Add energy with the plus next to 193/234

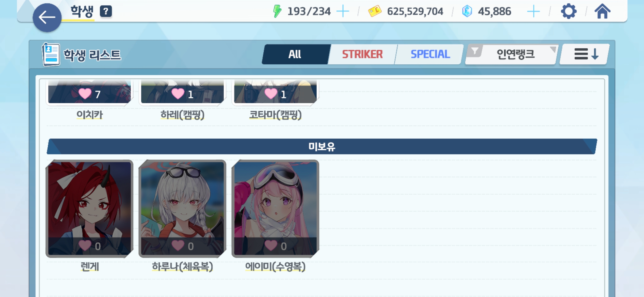343,11
